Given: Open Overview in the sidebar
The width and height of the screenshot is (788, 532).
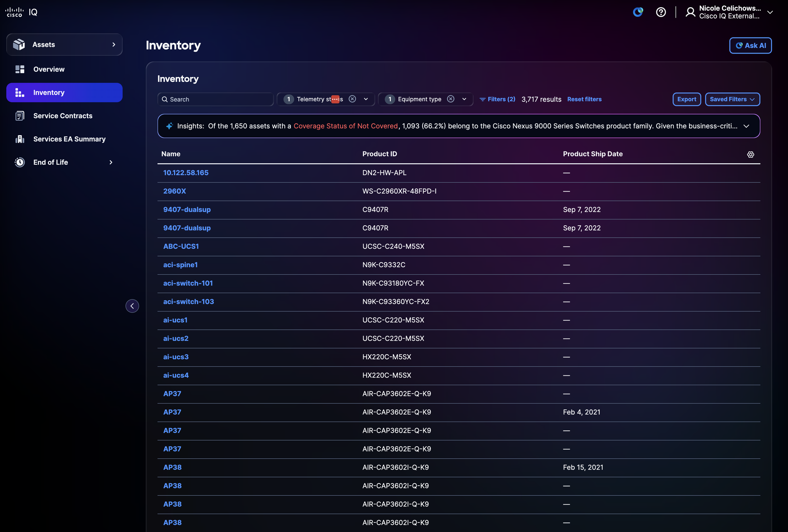Looking at the screenshot, I should pos(64,69).
